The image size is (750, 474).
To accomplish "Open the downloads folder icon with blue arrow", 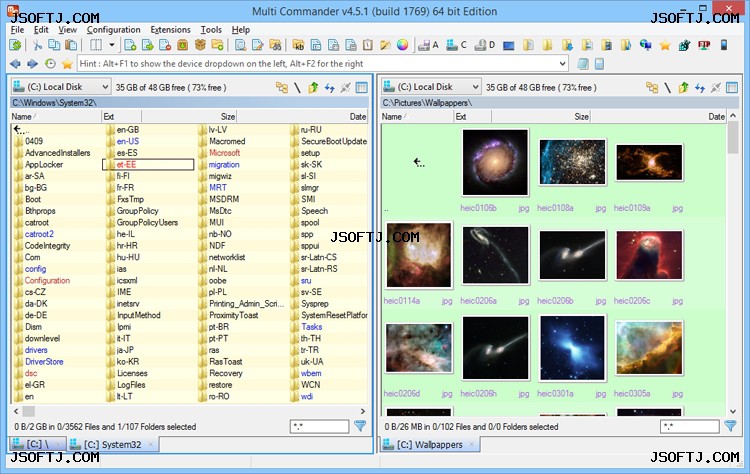I will (567, 45).
